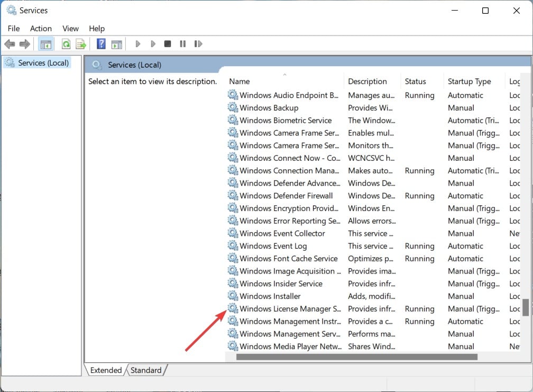Open the Action menu
Viewport: 533px width, 392px height.
[x=41, y=29]
